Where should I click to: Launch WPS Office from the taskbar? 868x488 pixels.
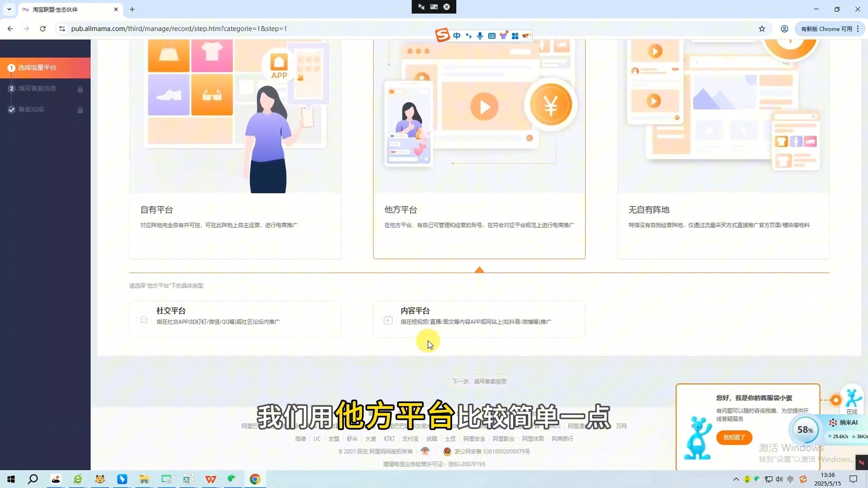tap(211, 479)
